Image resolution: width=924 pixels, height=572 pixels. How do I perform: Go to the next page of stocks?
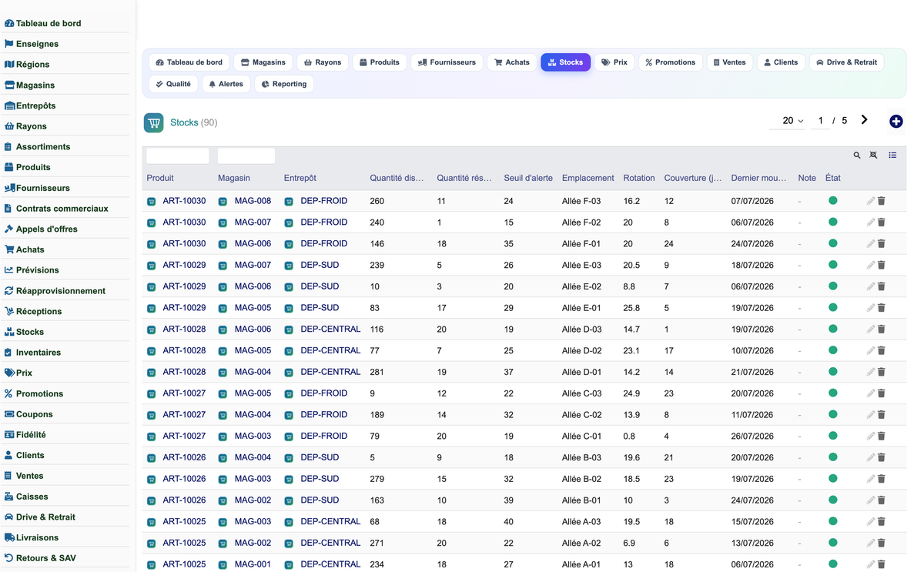click(864, 120)
